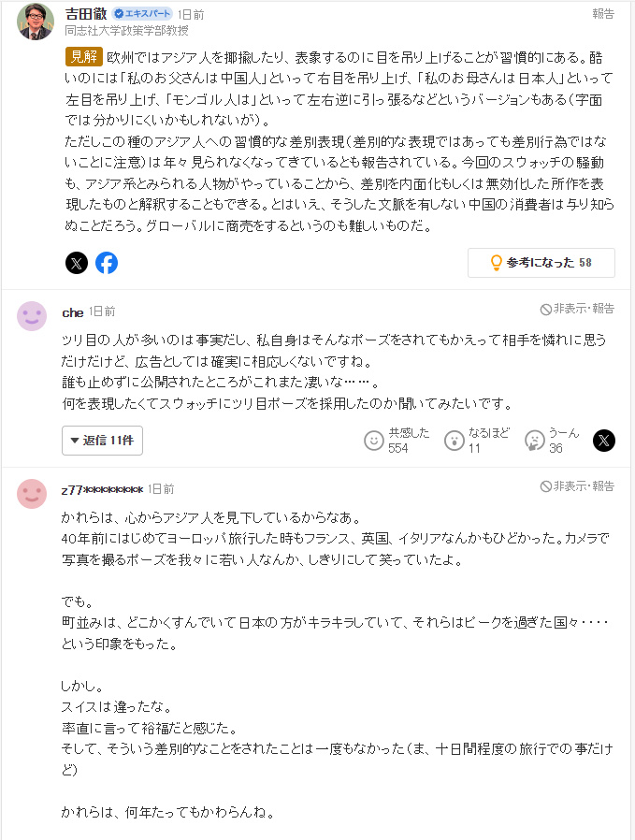React うーん to che's comment
The height and width of the screenshot is (840, 635).
coord(535,440)
